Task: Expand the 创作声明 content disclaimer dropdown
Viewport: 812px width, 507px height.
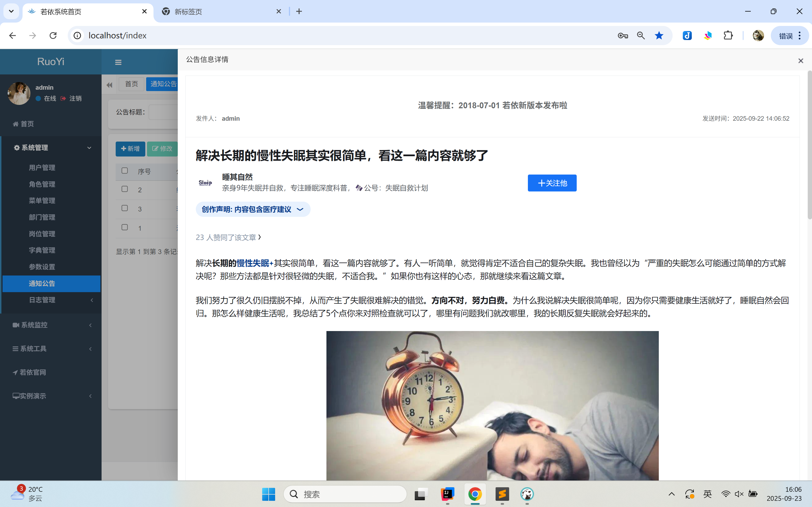Action: [253, 209]
